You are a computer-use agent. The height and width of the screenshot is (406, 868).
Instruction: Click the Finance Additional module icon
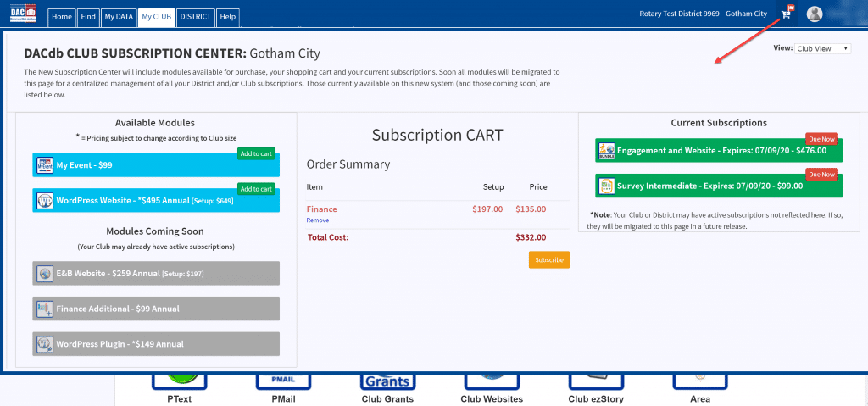tap(45, 309)
